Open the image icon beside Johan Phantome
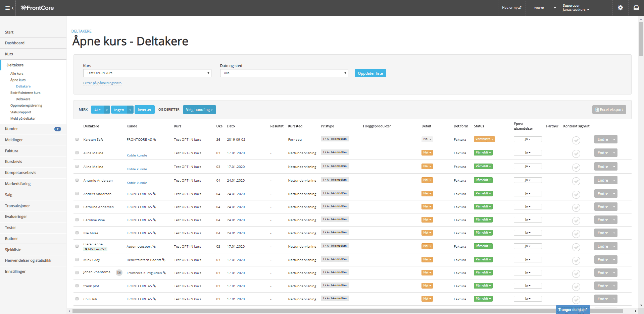This screenshot has width=644, height=314. click(x=119, y=272)
